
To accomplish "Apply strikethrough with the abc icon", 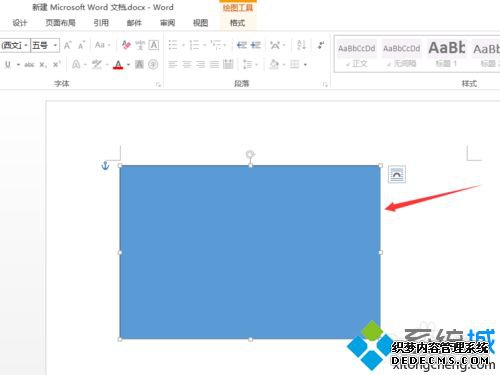I will tap(29, 65).
